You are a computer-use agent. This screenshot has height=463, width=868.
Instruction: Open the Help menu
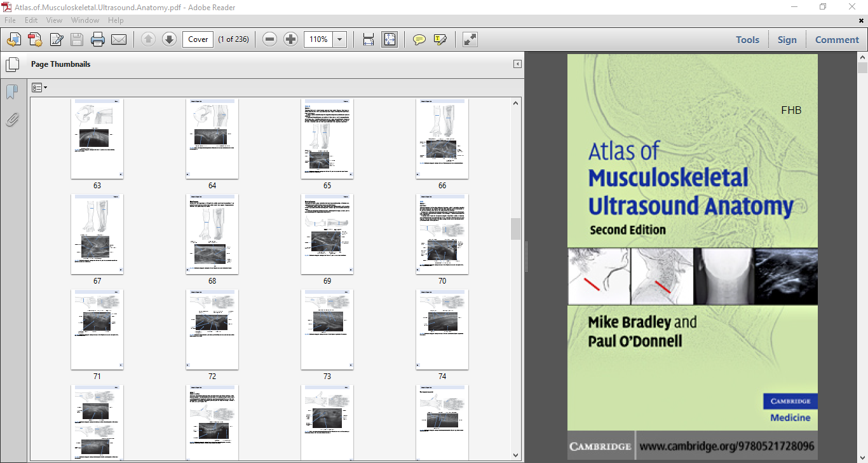point(116,20)
